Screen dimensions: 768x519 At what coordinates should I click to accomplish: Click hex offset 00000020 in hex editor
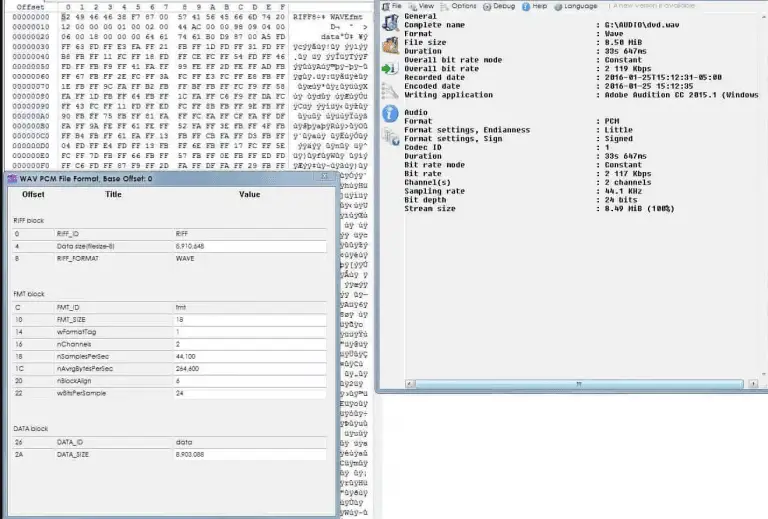click(30, 37)
